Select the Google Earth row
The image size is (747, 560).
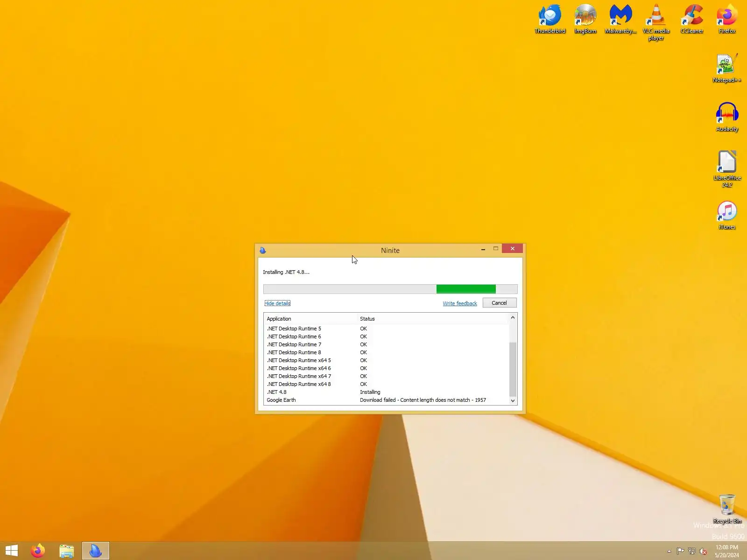click(x=387, y=400)
